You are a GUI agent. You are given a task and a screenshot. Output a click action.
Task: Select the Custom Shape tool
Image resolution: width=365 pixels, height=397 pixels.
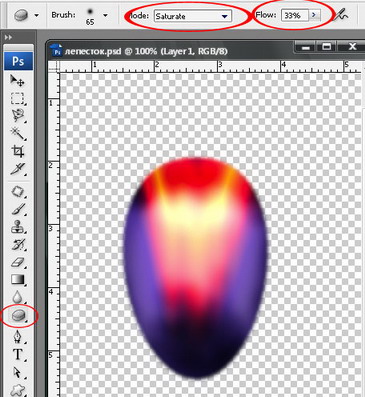click(x=17, y=390)
